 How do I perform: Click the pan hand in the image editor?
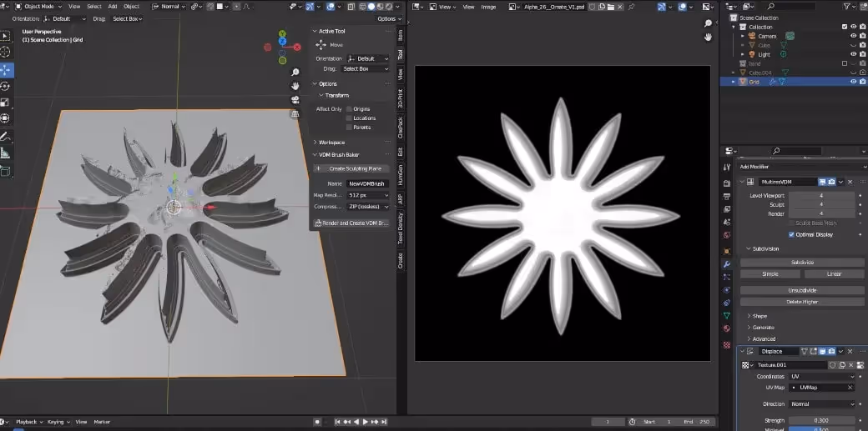(x=708, y=37)
